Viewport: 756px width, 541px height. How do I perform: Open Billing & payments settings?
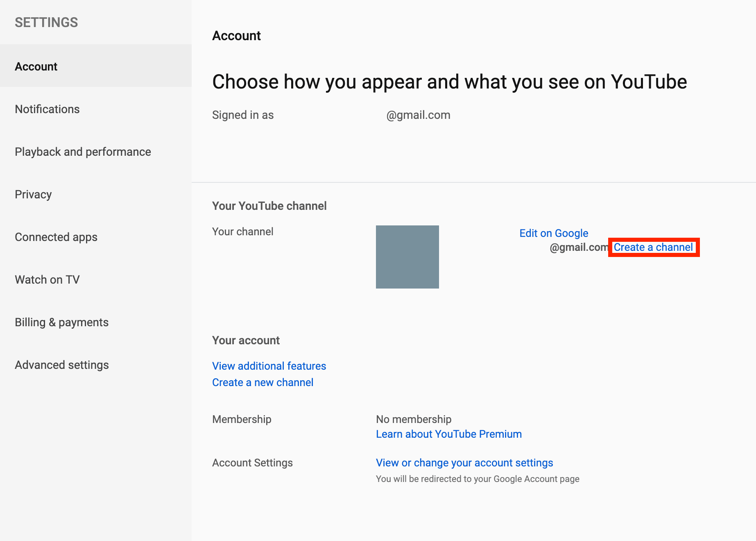[x=61, y=322]
